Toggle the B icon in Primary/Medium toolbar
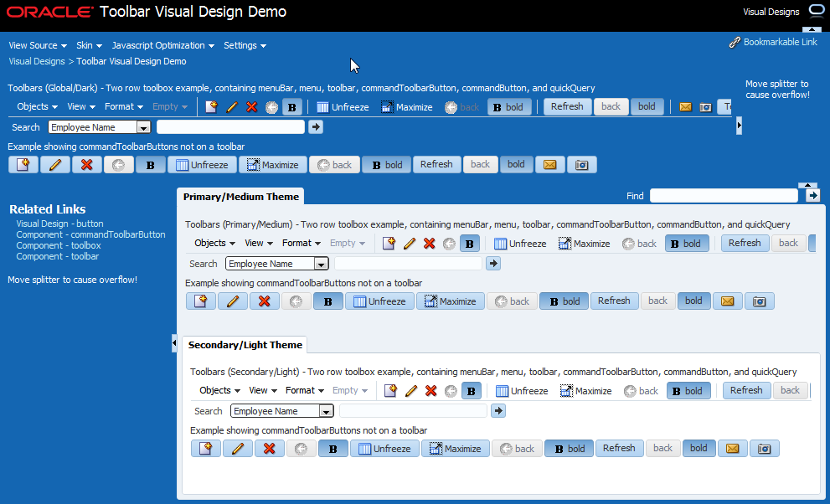The width and height of the screenshot is (830, 504). coord(470,244)
